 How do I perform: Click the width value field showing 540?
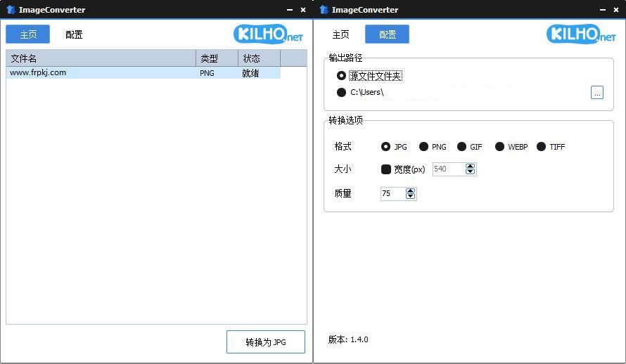coord(449,169)
